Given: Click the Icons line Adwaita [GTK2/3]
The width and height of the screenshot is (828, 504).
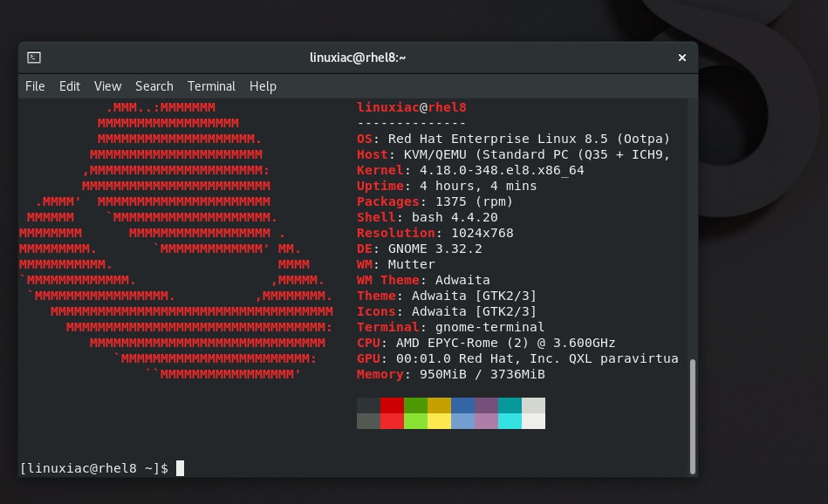Looking at the screenshot, I should pyautogui.click(x=447, y=311).
